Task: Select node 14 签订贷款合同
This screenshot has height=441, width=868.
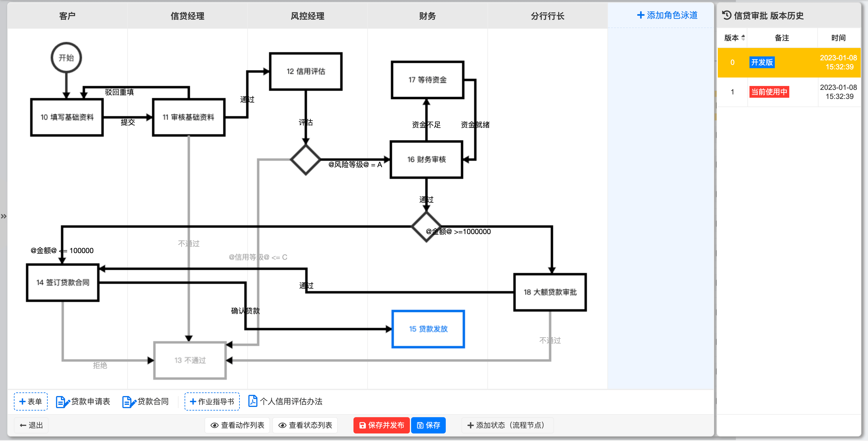Action: pos(63,282)
